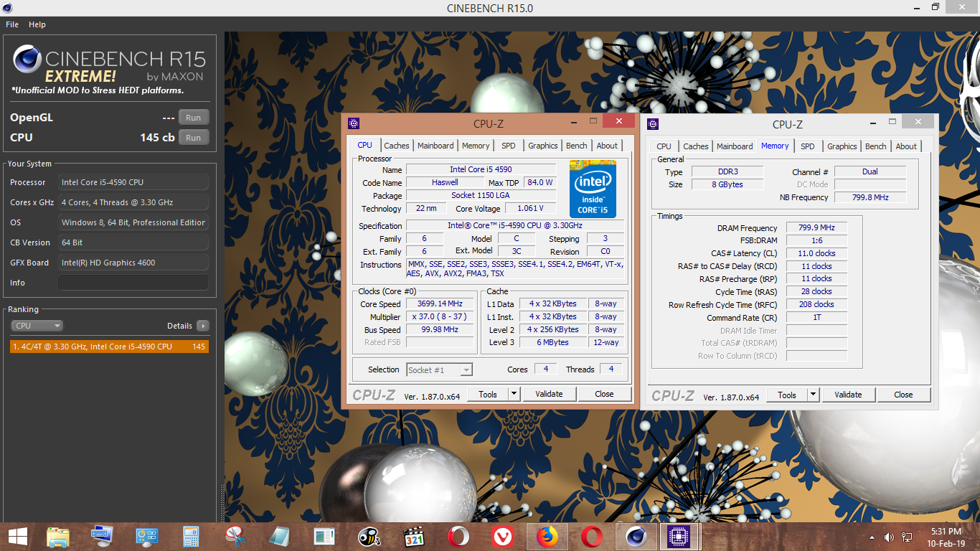Click Close button in right CPU-Z
980x551 pixels.
(x=903, y=395)
